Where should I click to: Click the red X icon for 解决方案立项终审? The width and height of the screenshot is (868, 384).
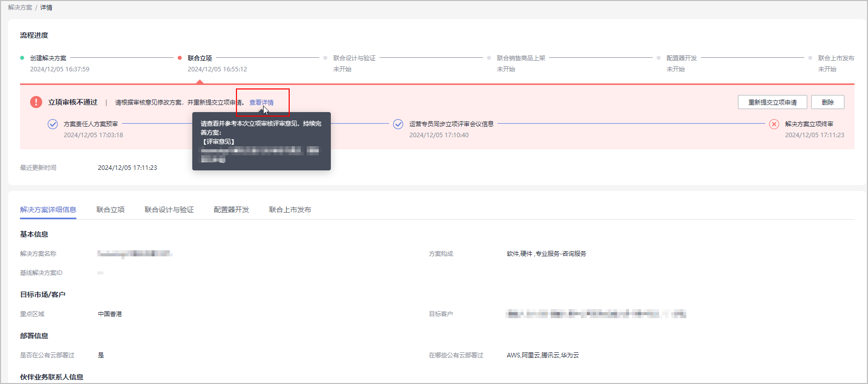774,124
